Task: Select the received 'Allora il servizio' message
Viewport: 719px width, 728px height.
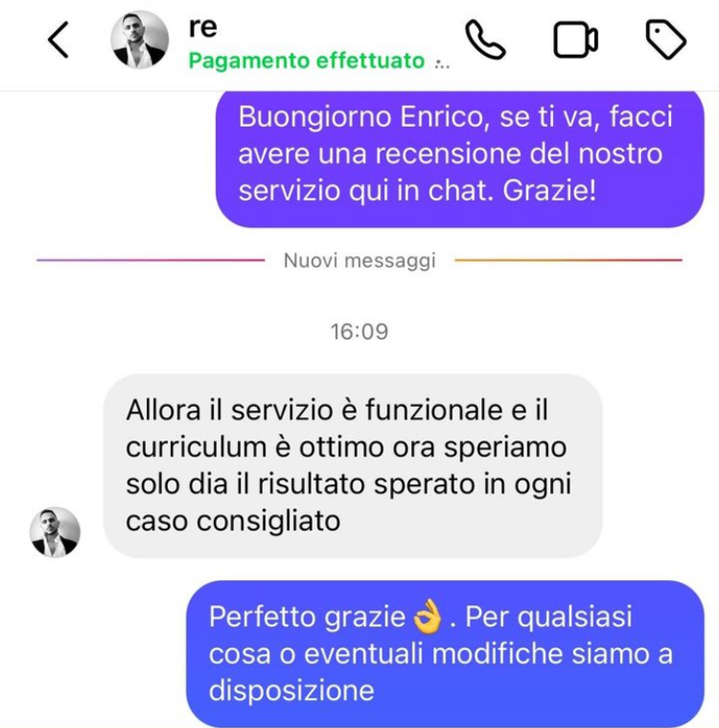Action: [x=353, y=466]
